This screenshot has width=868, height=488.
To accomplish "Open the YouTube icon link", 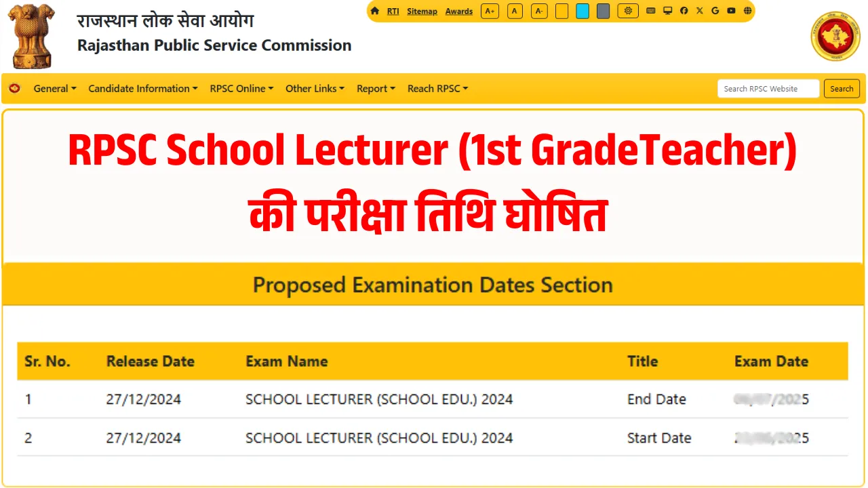I will tap(731, 11).
